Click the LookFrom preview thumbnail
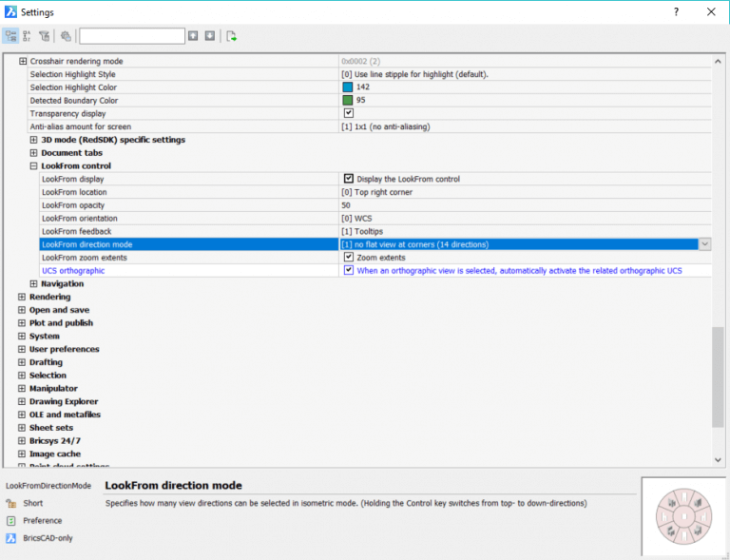 (683, 515)
